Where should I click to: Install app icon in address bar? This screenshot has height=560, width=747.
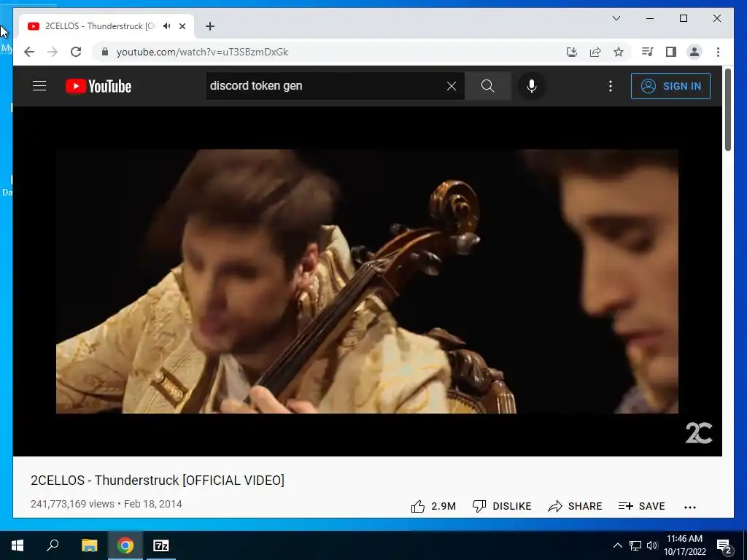pos(572,52)
